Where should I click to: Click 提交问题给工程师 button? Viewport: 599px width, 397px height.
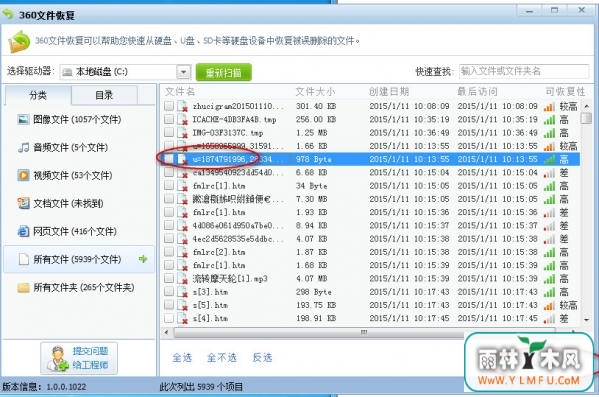(79, 358)
